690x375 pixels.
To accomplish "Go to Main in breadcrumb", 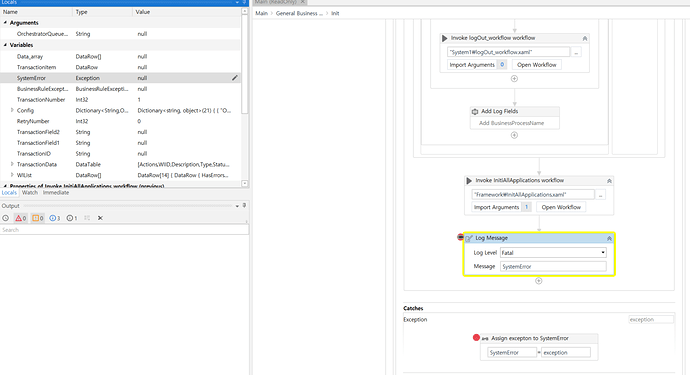I will [261, 13].
